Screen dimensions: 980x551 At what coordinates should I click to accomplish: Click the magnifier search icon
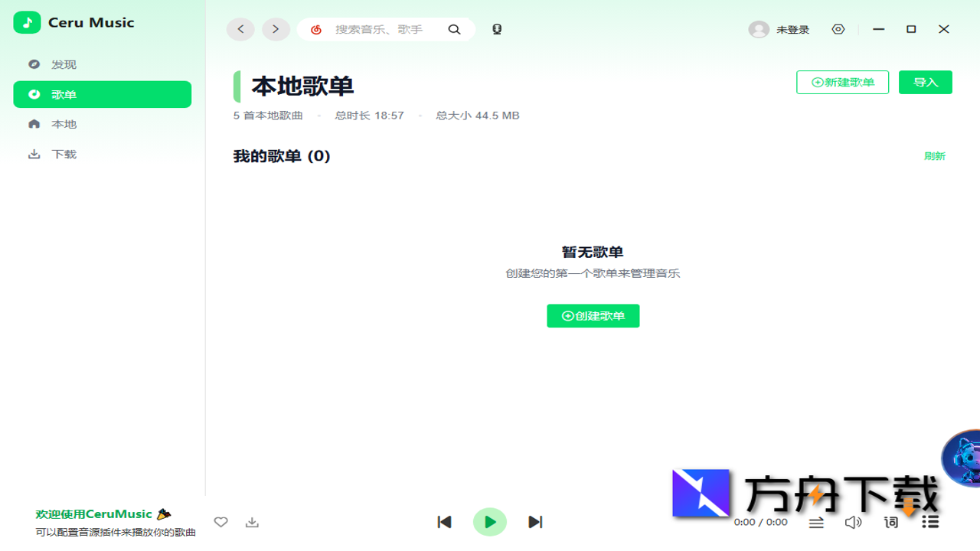point(454,30)
